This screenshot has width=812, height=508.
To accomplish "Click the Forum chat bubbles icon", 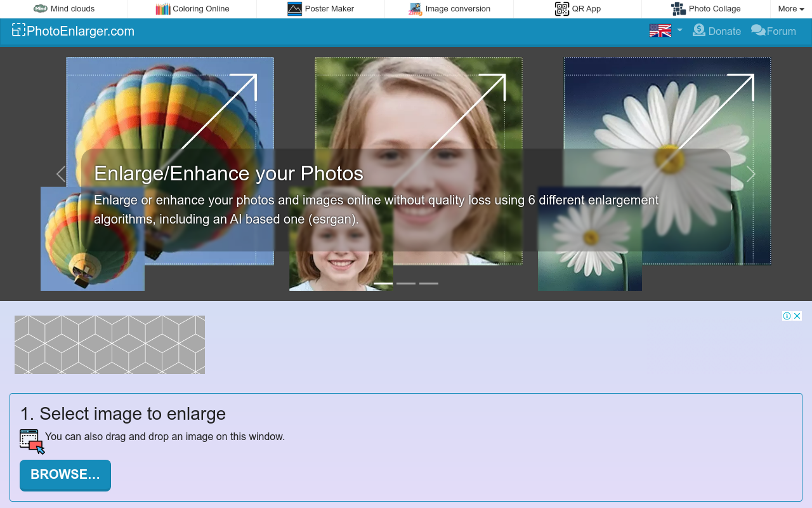I will click(x=758, y=30).
